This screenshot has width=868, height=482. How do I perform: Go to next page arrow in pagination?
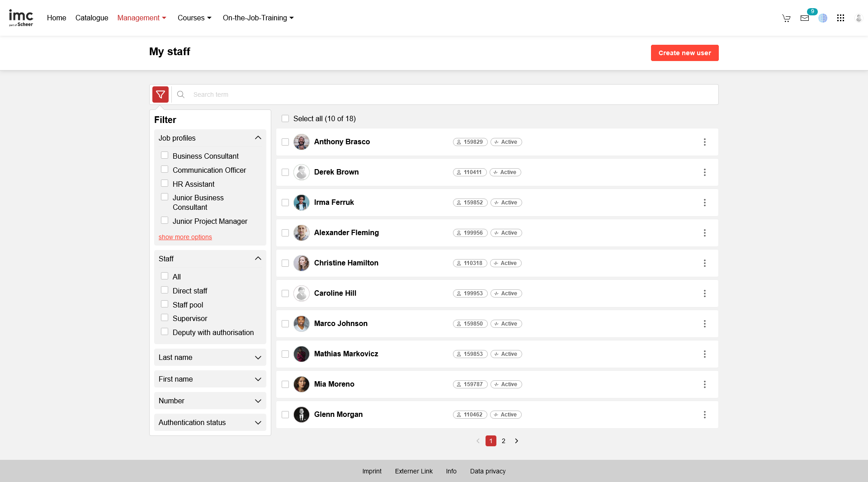point(516,441)
